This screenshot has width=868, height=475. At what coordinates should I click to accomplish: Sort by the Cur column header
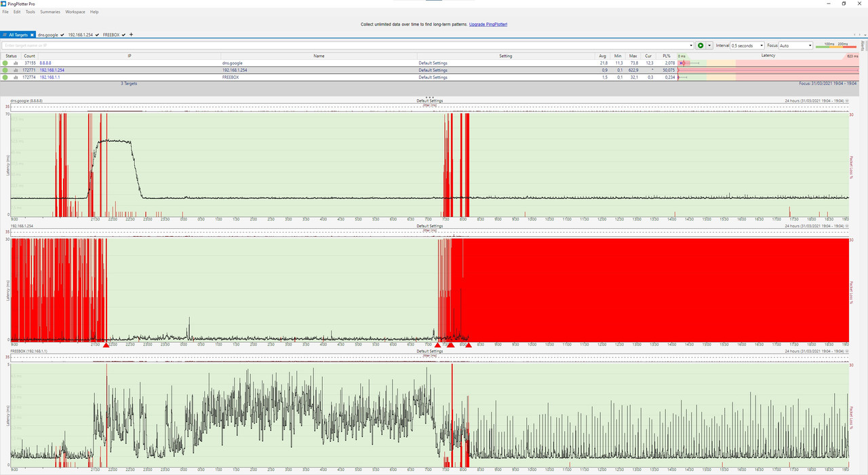(x=648, y=56)
